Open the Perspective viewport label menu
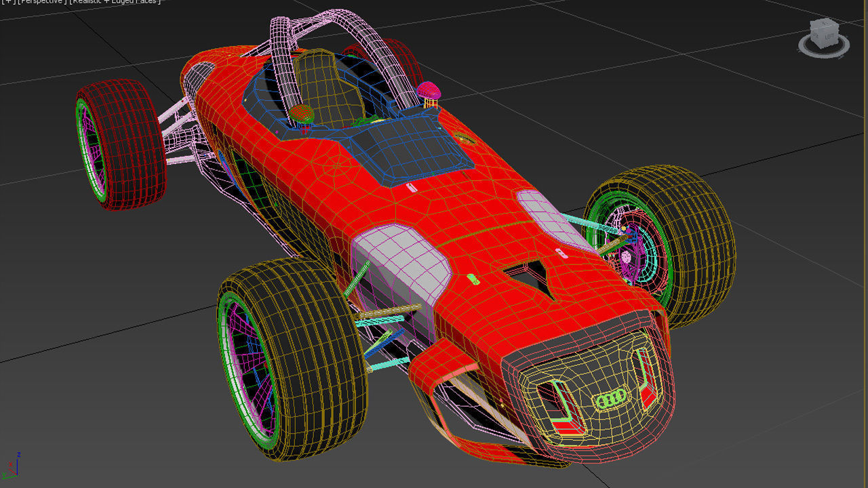Viewport: 868px width, 488px height. (41, 2)
